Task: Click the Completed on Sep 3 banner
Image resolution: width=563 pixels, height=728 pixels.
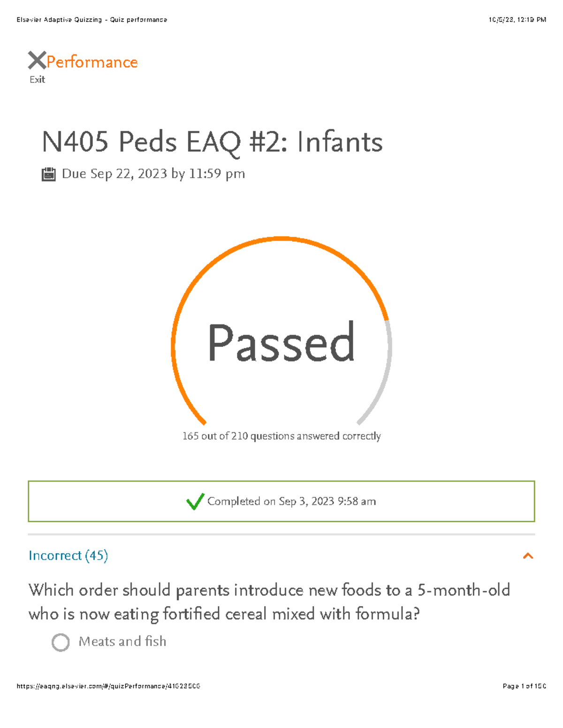Action: [x=281, y=501]
